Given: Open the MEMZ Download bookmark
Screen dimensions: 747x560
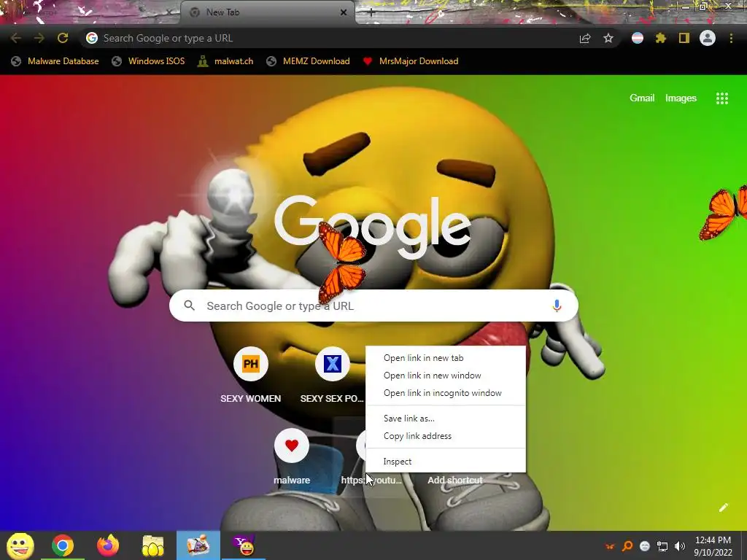Looking at the screenshot, I should click(309, 61).
